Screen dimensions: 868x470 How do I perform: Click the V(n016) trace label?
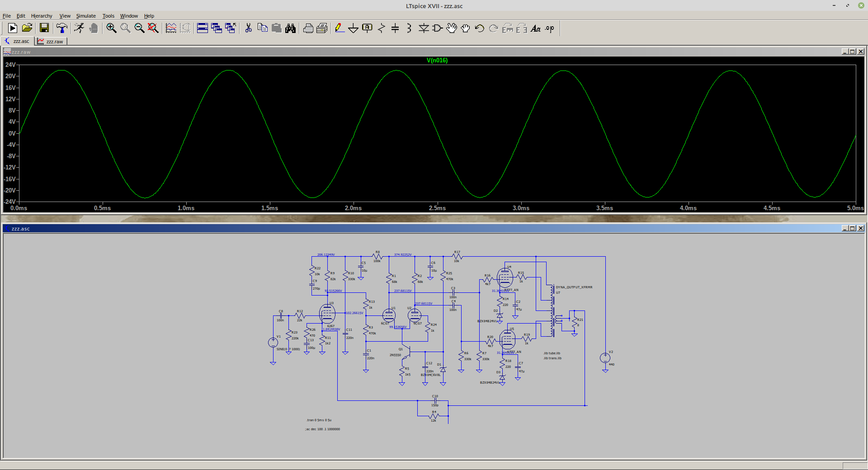pyautogui.click(x=437, y=60)
